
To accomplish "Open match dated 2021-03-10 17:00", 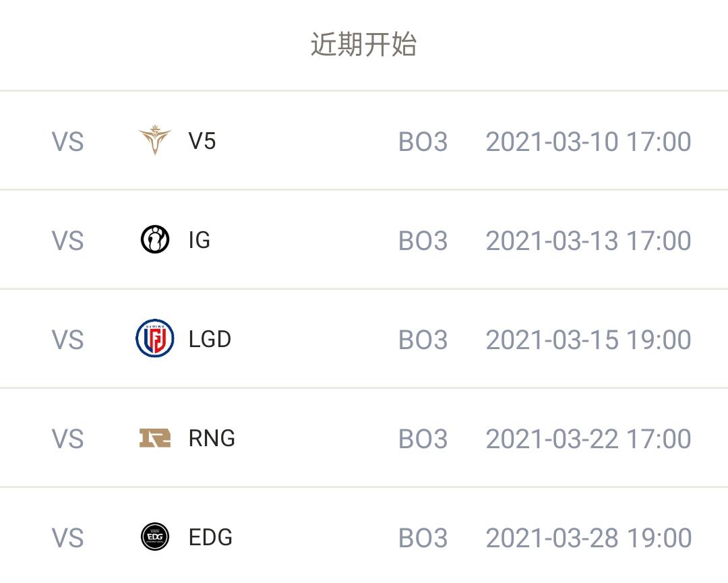I will click(588, 142).
